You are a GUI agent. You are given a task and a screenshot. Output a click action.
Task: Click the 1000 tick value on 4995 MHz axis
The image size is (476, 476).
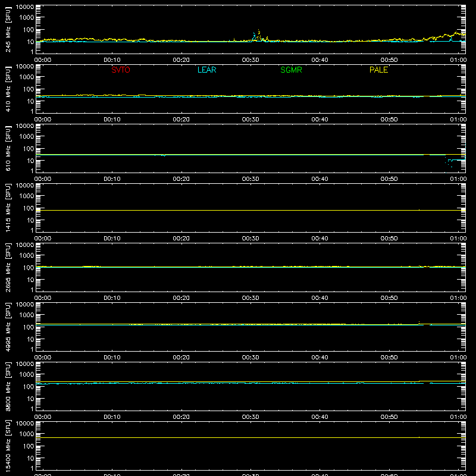[27, 315]
